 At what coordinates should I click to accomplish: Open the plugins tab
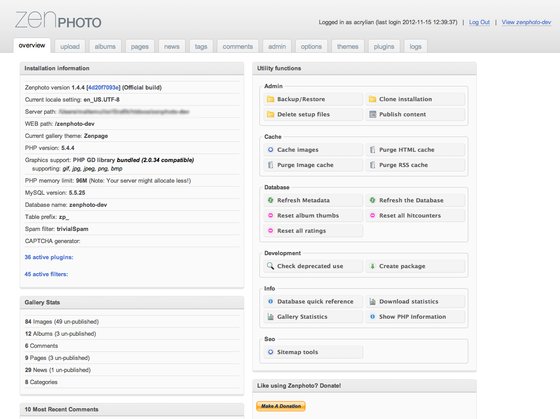(x=384, y=46)
